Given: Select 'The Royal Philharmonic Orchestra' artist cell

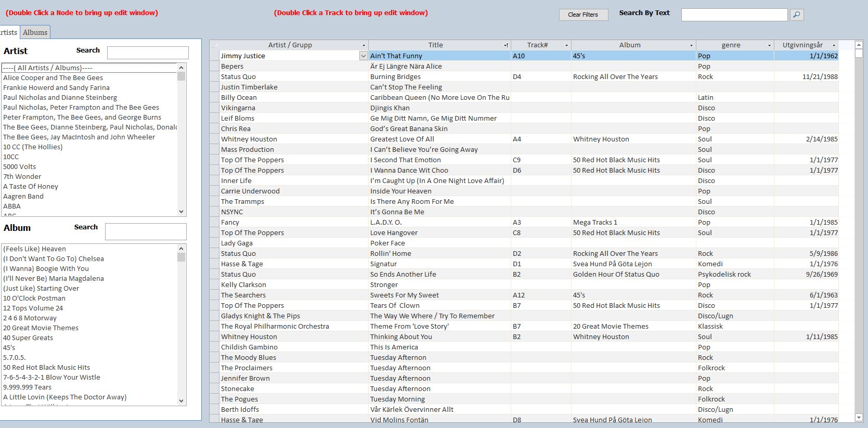Looking at the screenshot, I should (x=294, y=326).
